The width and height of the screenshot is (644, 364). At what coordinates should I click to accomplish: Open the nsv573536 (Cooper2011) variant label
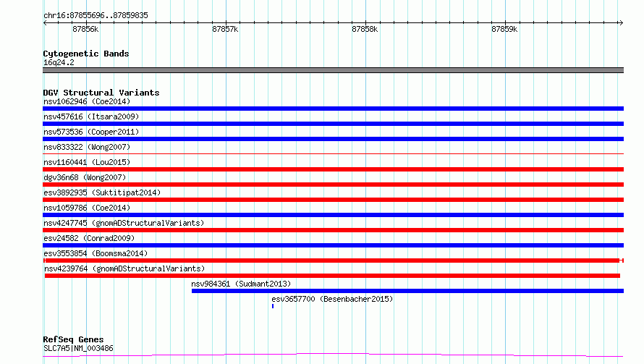(x=91, y=132)
